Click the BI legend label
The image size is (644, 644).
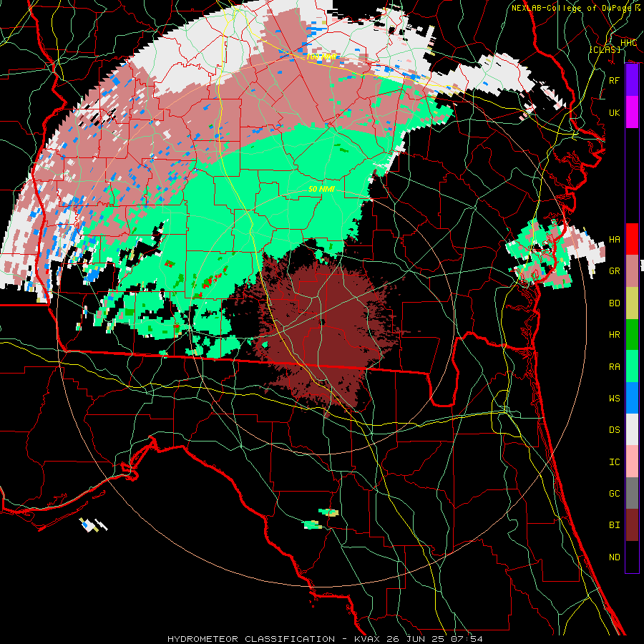(615, 525)
